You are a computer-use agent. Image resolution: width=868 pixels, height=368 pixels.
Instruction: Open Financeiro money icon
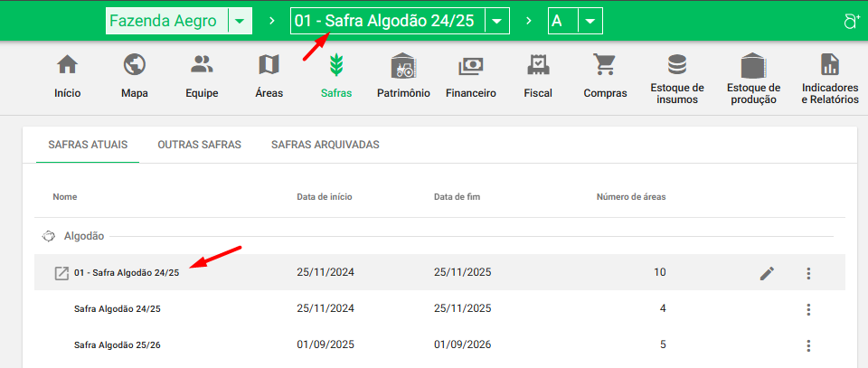pos(471,66)
